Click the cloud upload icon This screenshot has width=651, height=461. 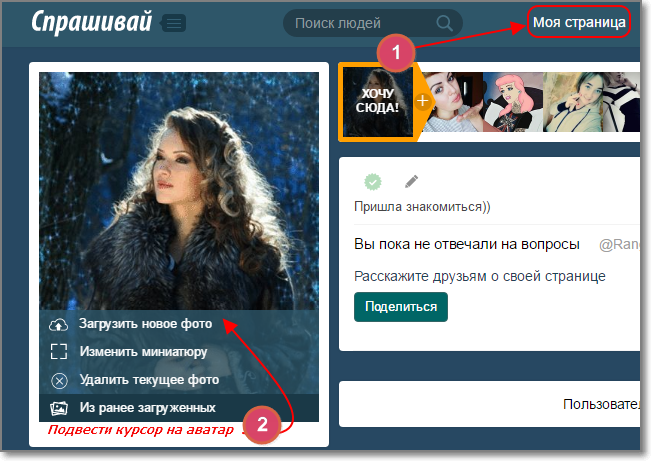pyautogui.click(x=59, y=325)
